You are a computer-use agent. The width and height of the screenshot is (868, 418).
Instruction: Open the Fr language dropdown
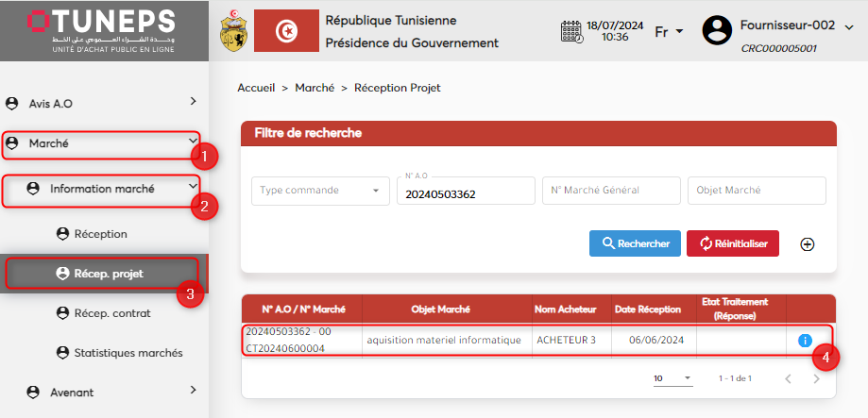tap(669, 31)
